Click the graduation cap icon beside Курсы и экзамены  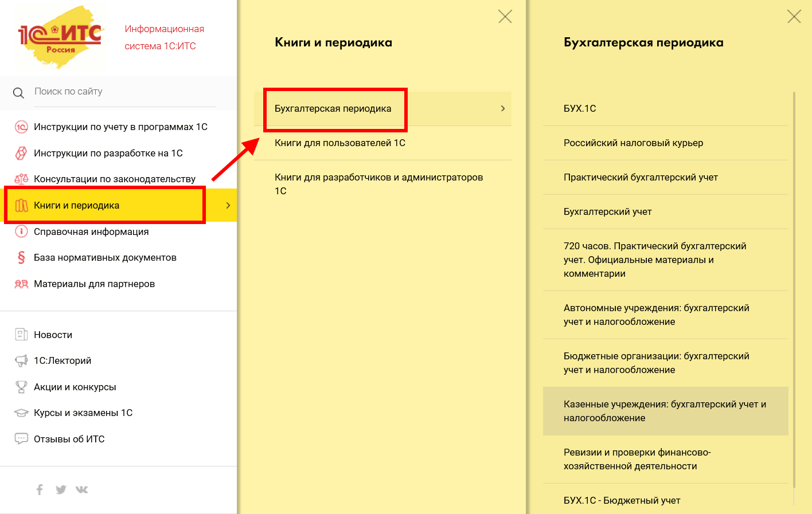click(x=21, y=413)
